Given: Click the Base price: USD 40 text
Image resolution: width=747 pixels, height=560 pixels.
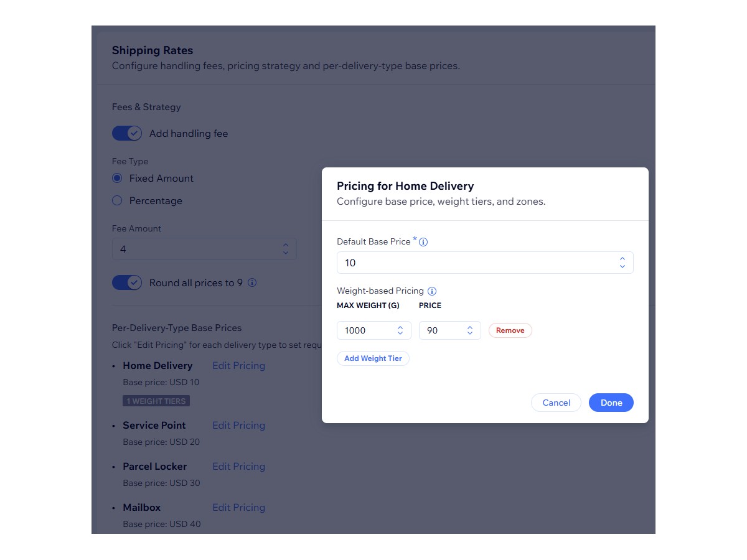Looking at the screenshot, I should [x=161, y=525].
